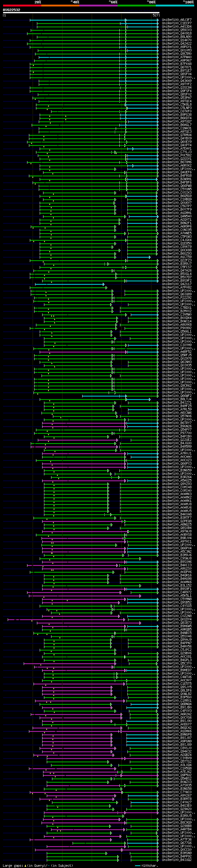
Task: Select UniRef100_Q4N540 entry
Action: point(177,216)
